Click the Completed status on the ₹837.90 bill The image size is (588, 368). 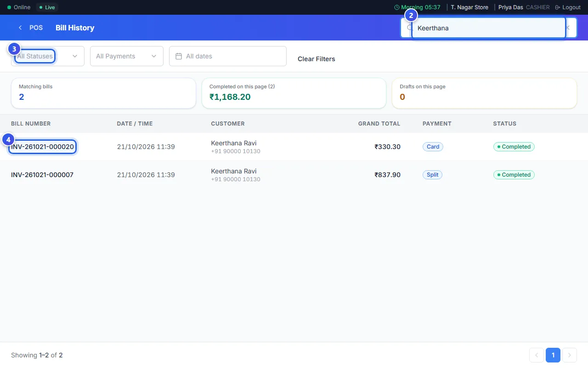coord(514,175)
